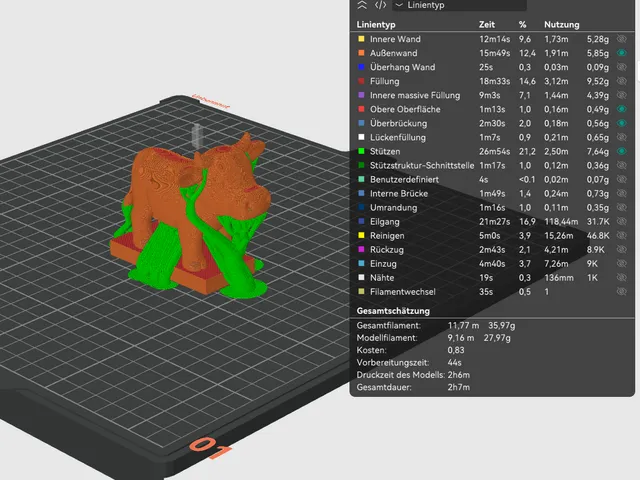Screen dimensions: 640x480
Task: Click the Stützen time value 26m54s
Action: tap(494, 151)
